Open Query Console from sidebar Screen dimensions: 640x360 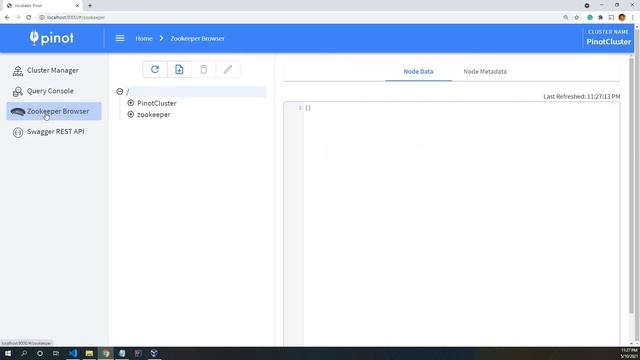click(x=54, y=91)
